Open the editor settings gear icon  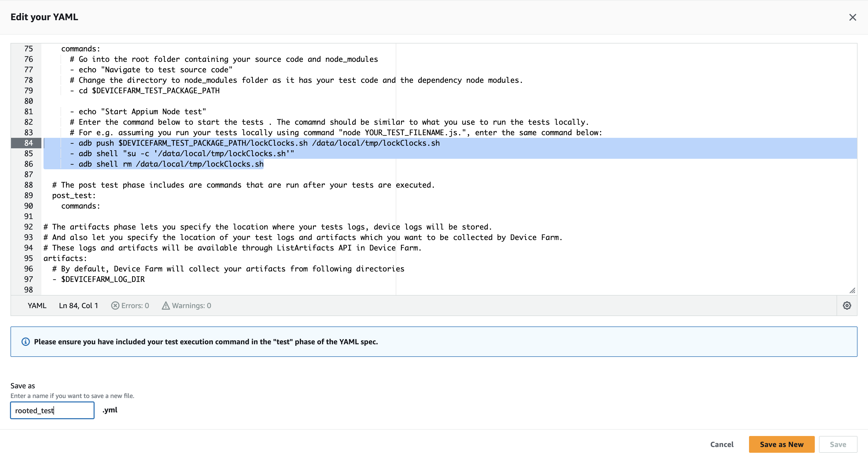pyautogui.click(x=847, y=306)
